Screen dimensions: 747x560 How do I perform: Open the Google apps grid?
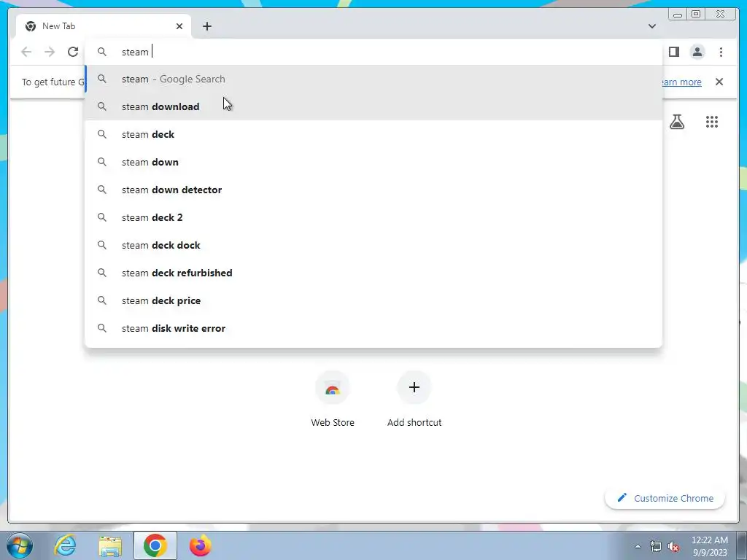click(712, 122)
